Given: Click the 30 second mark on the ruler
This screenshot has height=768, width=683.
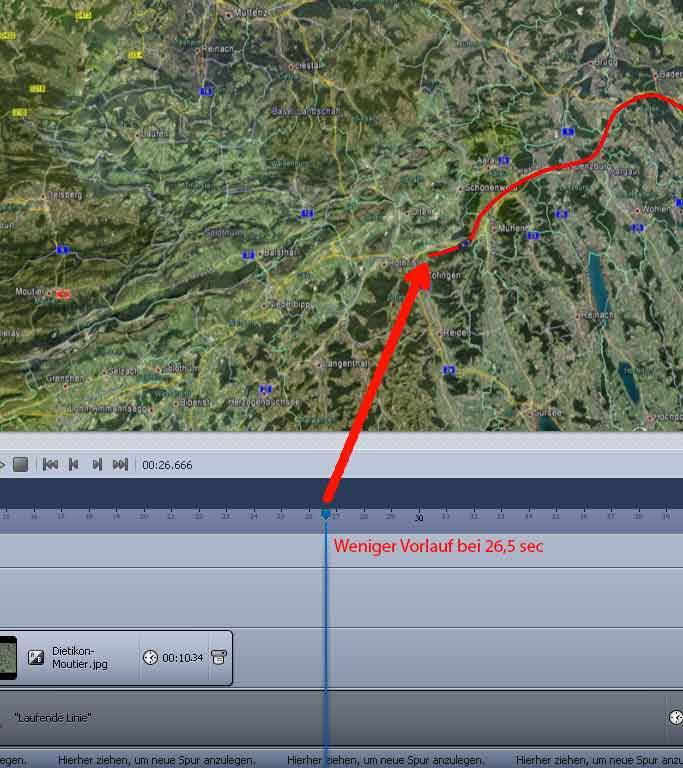Looking at the screenshot, I should point(419,518).
